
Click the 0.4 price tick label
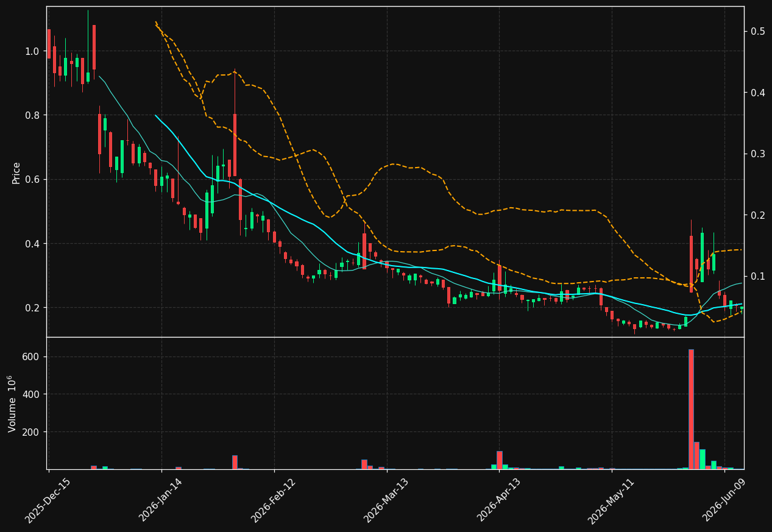[x=34, y=244]
